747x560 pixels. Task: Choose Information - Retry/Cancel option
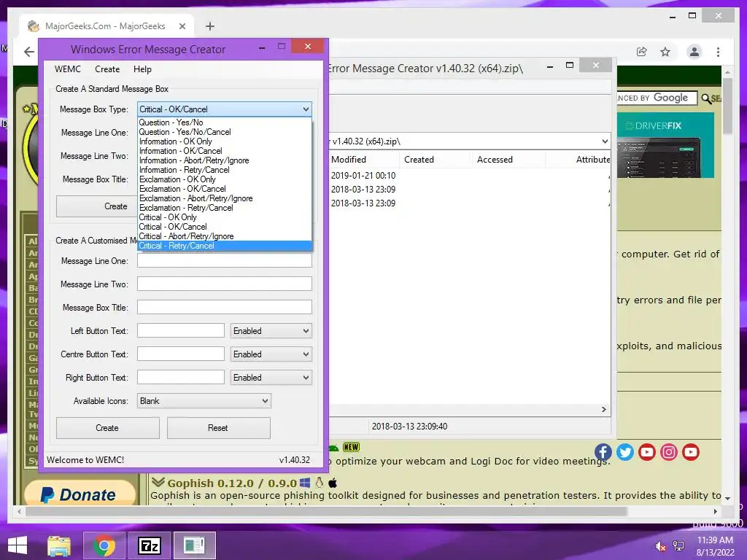pos(225,170)
